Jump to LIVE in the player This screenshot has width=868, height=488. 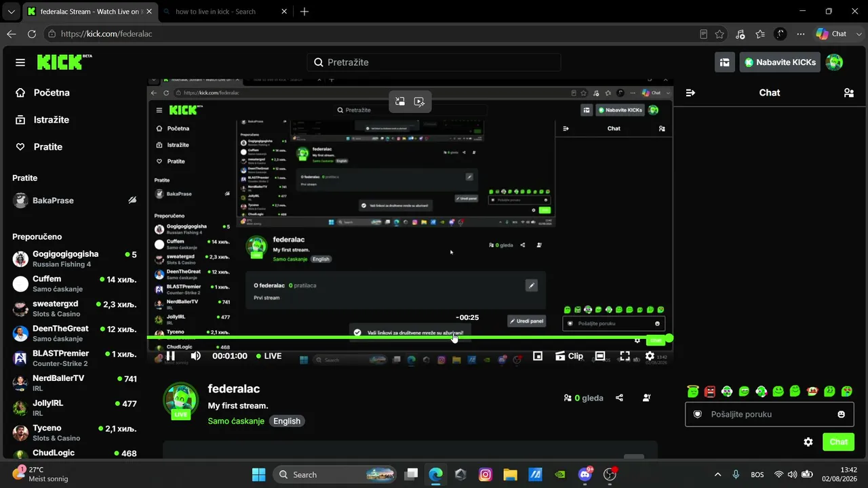tap(269, 356)
